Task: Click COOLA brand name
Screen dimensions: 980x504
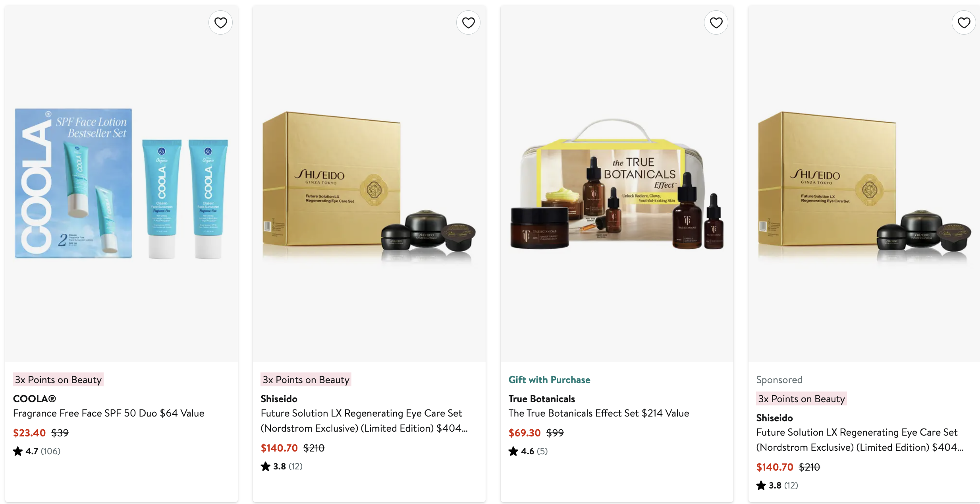Action: pyautogui.click(x=35, y=399)
